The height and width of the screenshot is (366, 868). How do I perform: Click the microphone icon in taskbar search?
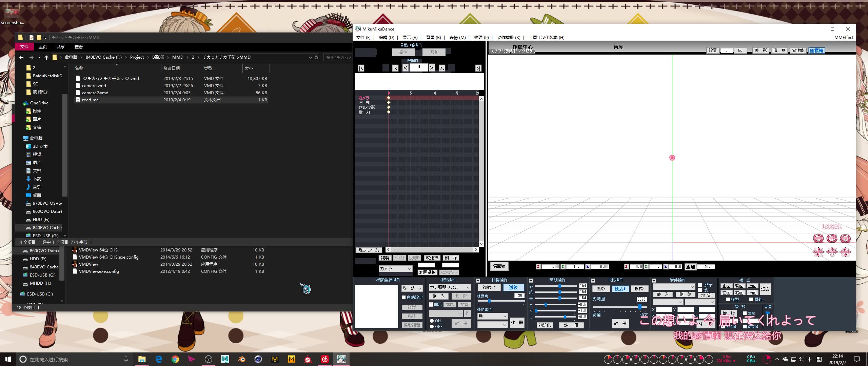coord(126,359)
